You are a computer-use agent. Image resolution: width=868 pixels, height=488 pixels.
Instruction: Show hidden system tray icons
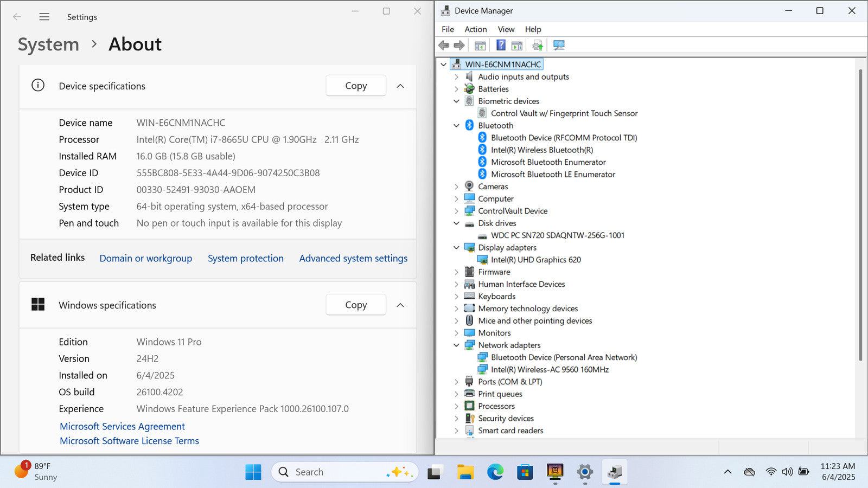click(727, 472)
